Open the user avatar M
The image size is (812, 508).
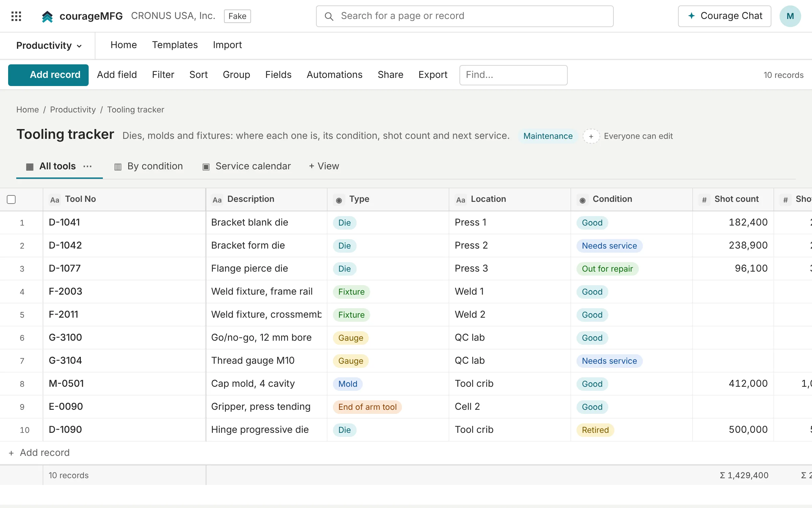(790, 16)
